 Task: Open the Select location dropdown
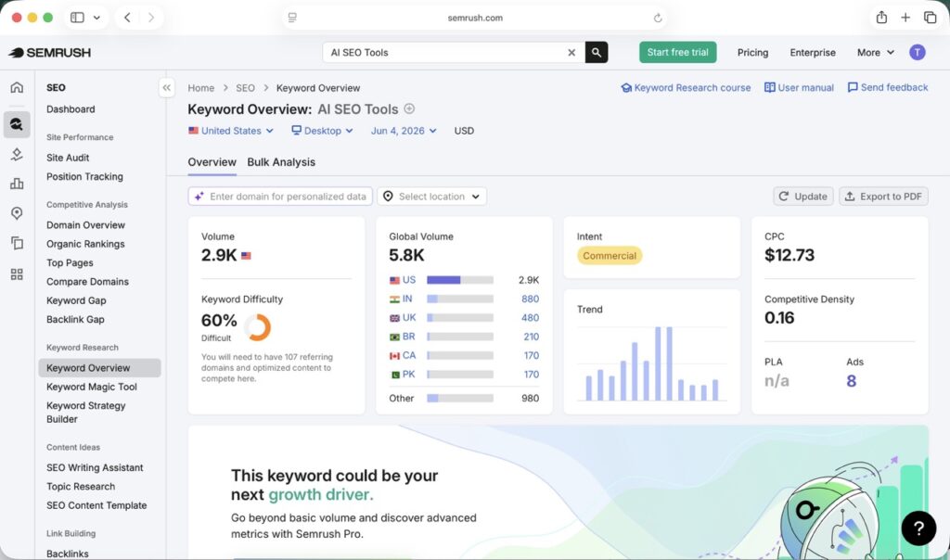[x=432, y=197]
